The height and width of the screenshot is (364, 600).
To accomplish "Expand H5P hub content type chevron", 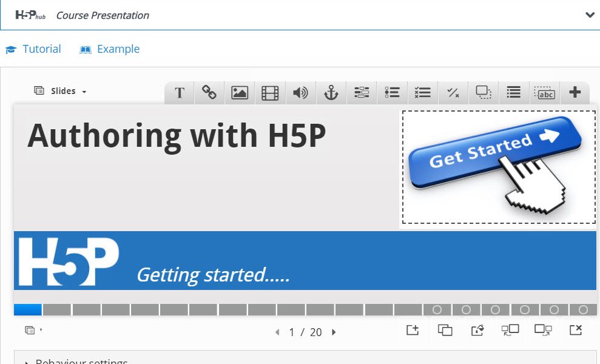I will (x=590, y=15).
